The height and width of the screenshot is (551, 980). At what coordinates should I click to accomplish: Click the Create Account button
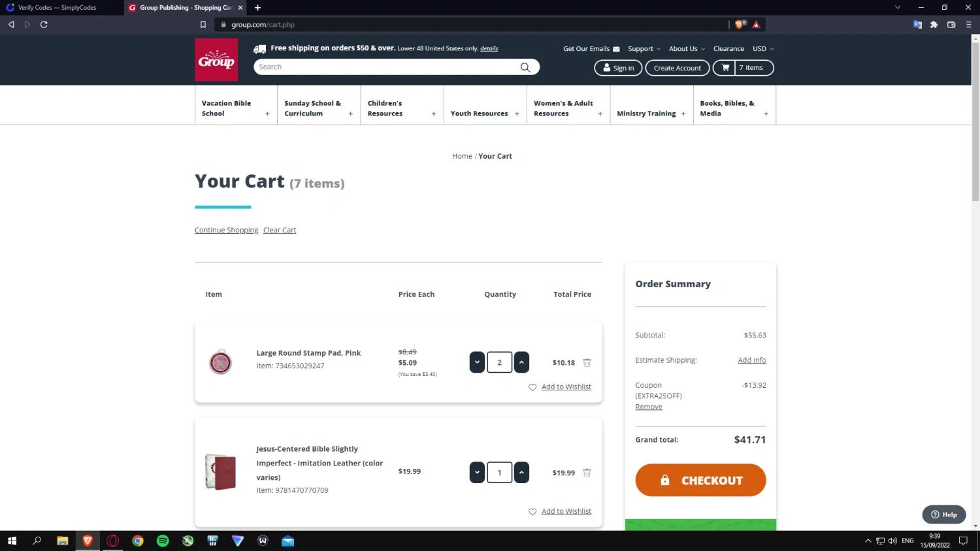pyautogui.click(x=678, y=68)
